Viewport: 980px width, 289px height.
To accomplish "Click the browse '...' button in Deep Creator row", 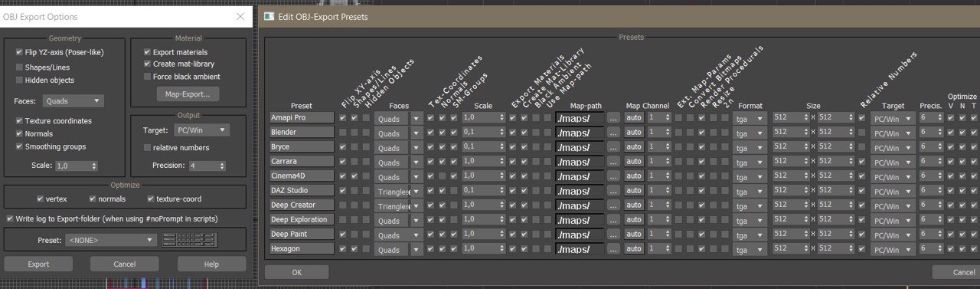I will point(614,205).
